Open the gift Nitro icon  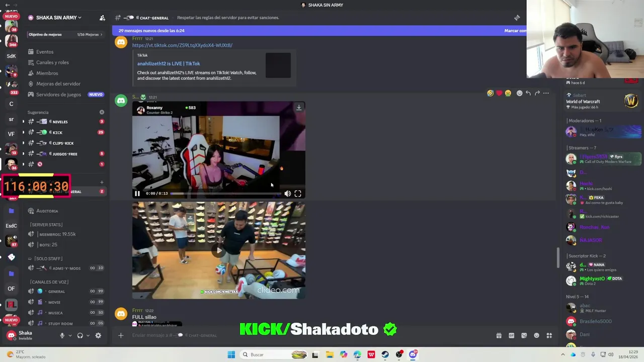coord(499,335)
